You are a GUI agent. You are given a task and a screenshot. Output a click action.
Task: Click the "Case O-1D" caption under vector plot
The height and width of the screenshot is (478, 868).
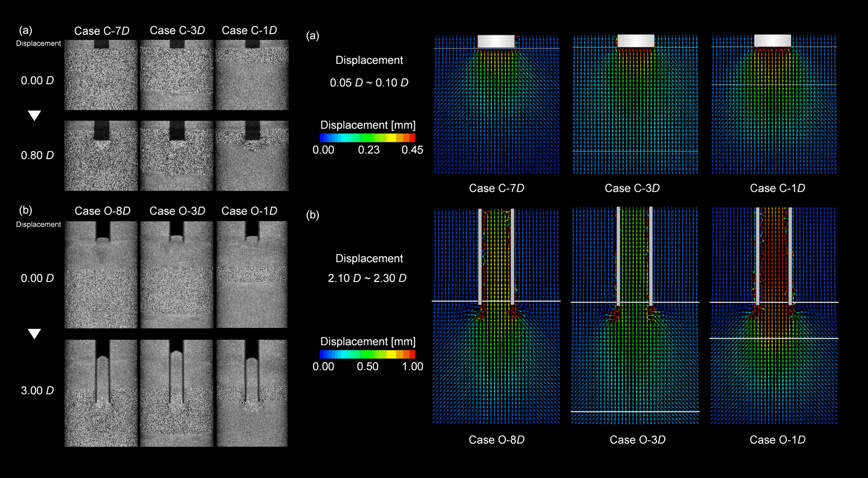[x=777, y=440]
